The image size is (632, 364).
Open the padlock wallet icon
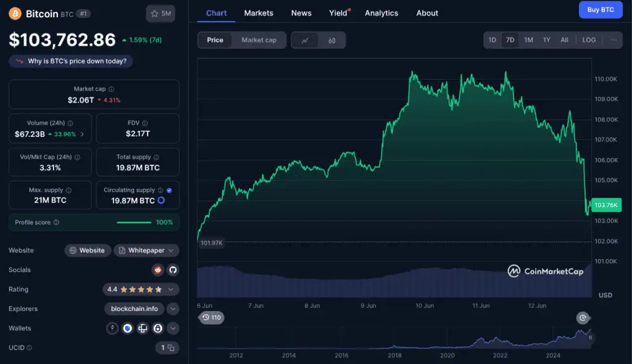[157, 329]
